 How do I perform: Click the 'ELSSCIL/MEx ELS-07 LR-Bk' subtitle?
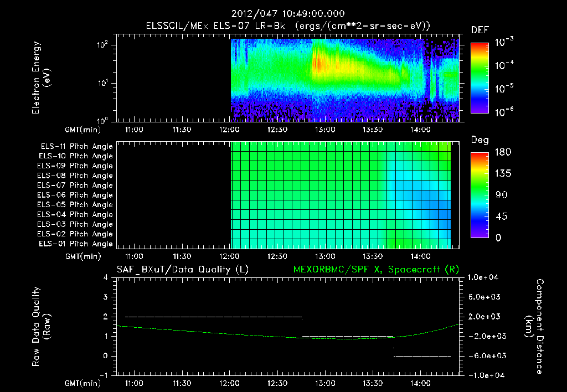[x=215, y=25]
